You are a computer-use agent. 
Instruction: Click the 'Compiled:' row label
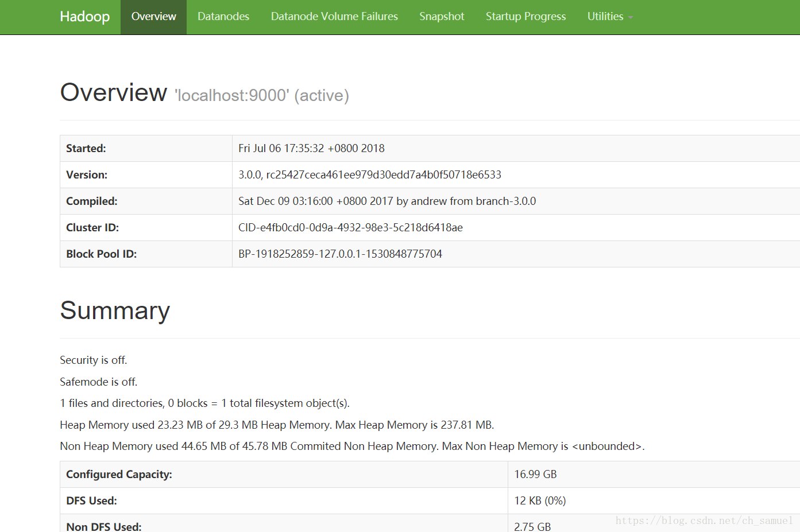coord(92,201)
